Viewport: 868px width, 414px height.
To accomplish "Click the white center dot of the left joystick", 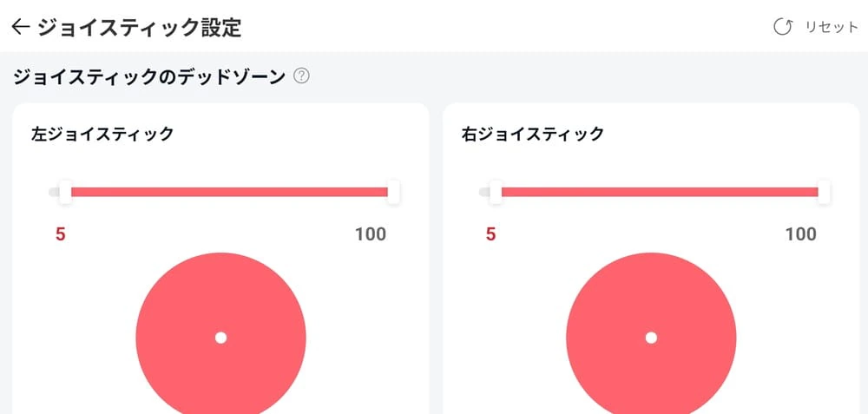I will coord(220,338).
